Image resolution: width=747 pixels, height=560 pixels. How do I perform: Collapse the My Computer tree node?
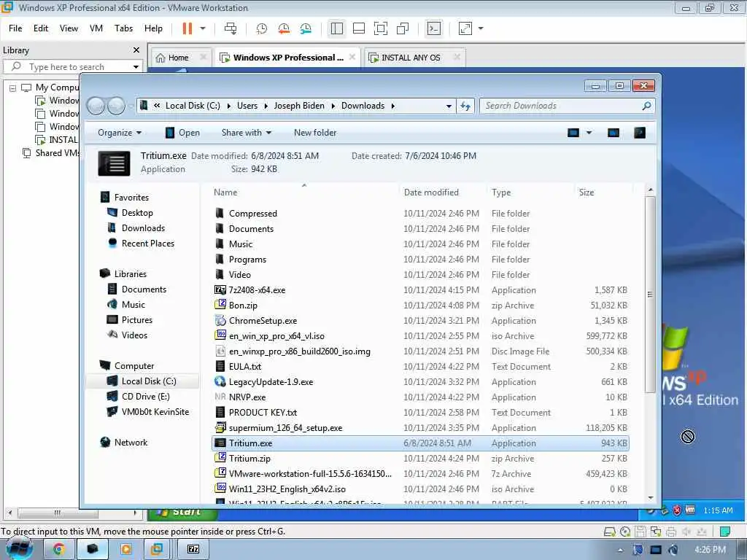(x=13, y=88)
